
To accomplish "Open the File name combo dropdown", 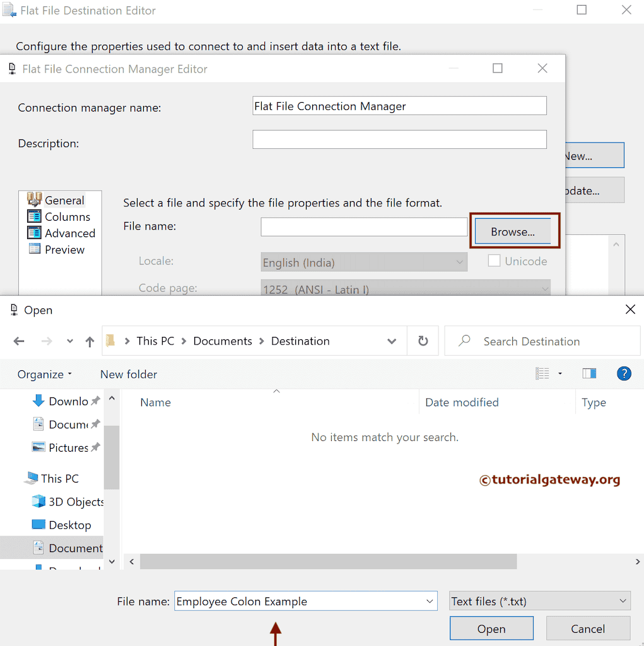I will click(429, 601).
